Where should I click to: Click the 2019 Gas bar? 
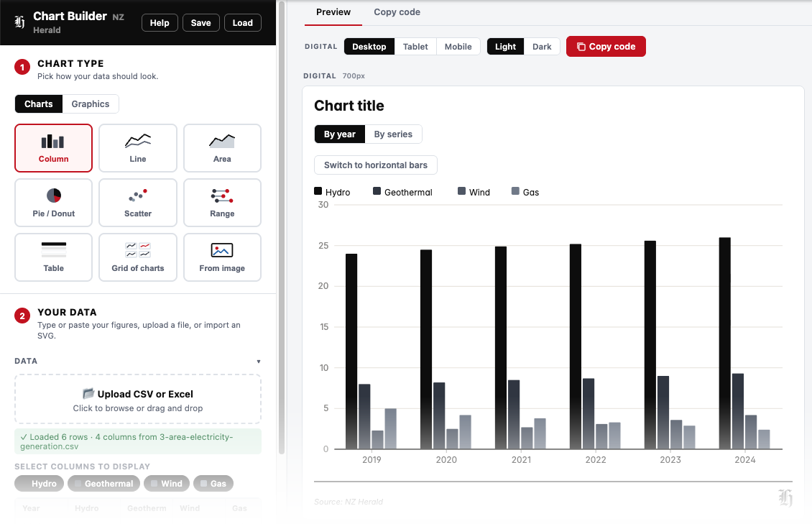click(390, 428)
